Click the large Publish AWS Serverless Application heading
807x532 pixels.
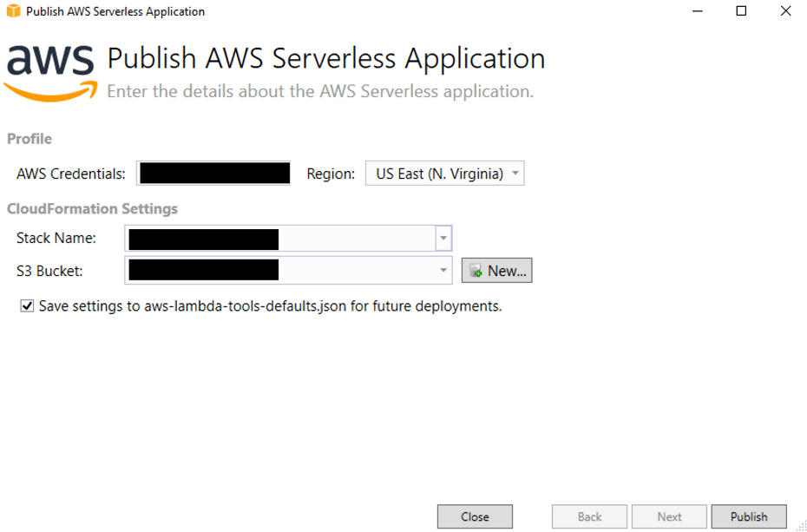click(x=326, y=58)
